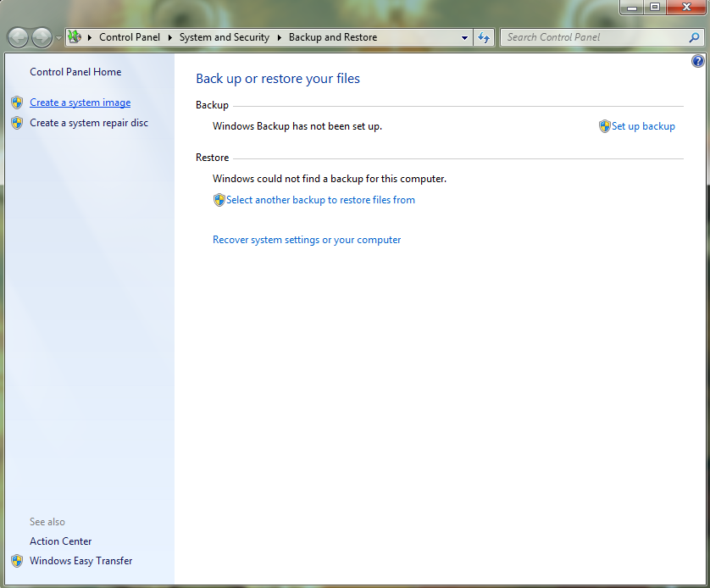
Task: Click the shield icon beside Create a system repair disc
Action: (17, 123)
